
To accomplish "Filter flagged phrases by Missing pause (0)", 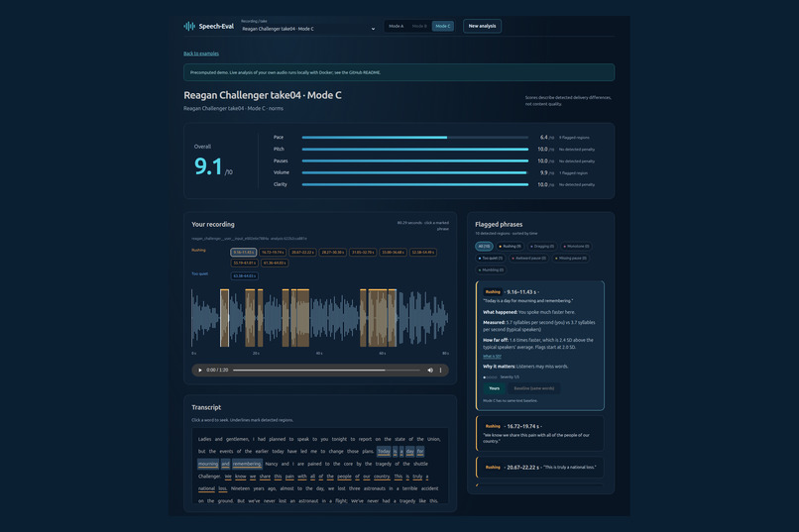I will click(571, 259).
